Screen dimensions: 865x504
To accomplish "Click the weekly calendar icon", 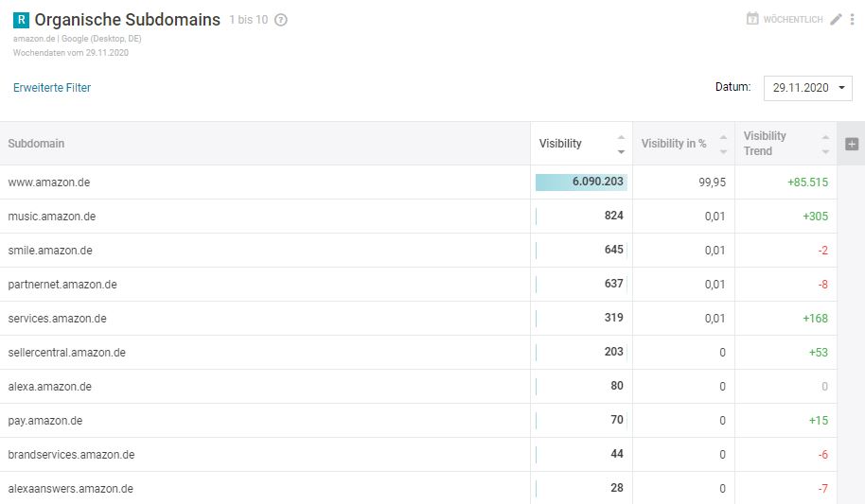I will [x=752, y=19].
